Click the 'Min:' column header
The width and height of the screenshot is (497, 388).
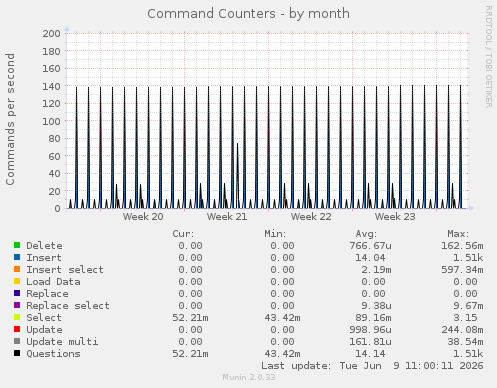tap(275, 234)
